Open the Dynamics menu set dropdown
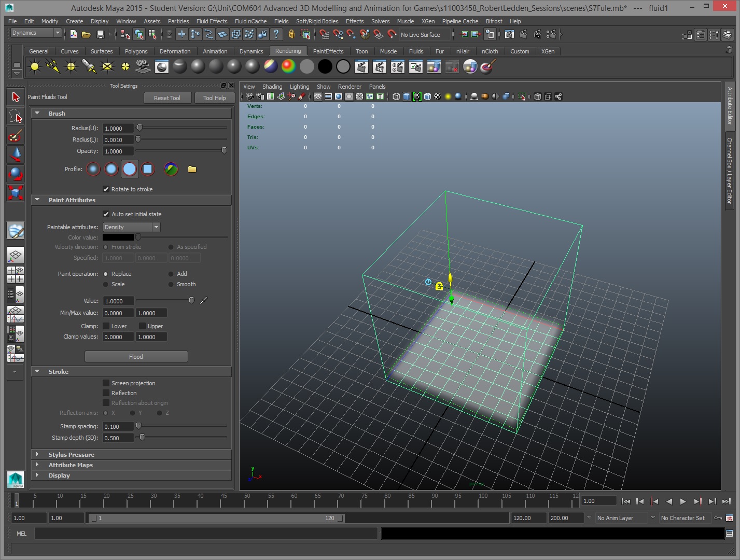Viewport: 740px width, 560px height. point(36,33)
